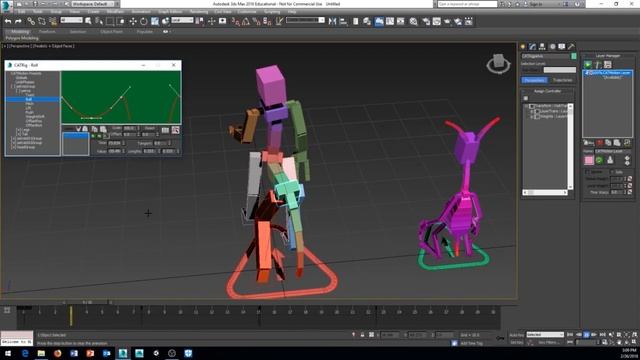Toggle green Animation Mode button in Layer Manager

588,64
